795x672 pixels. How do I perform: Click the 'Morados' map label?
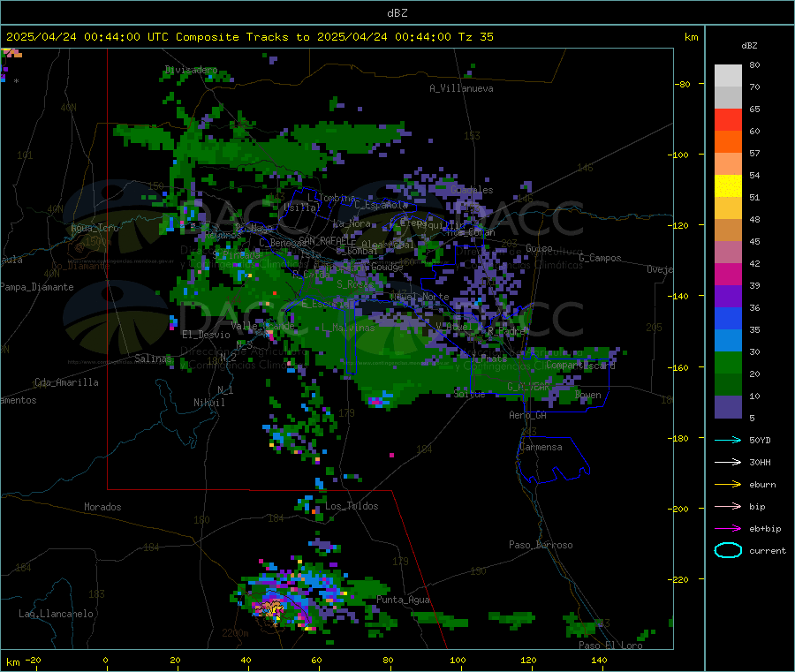point(102,507)
